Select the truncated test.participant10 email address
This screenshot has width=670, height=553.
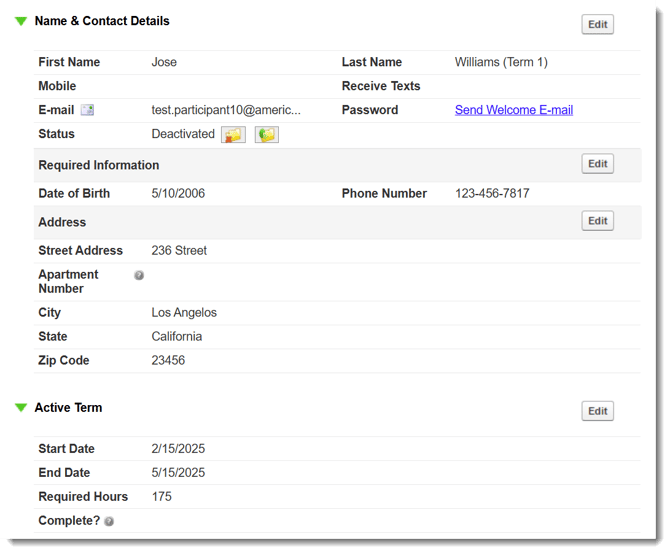tap(225, 110)
